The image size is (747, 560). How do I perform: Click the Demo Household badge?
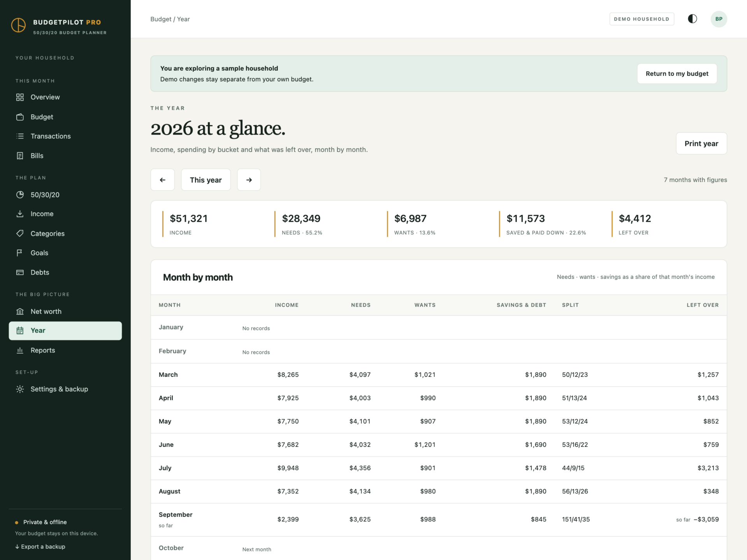point(642,19)
